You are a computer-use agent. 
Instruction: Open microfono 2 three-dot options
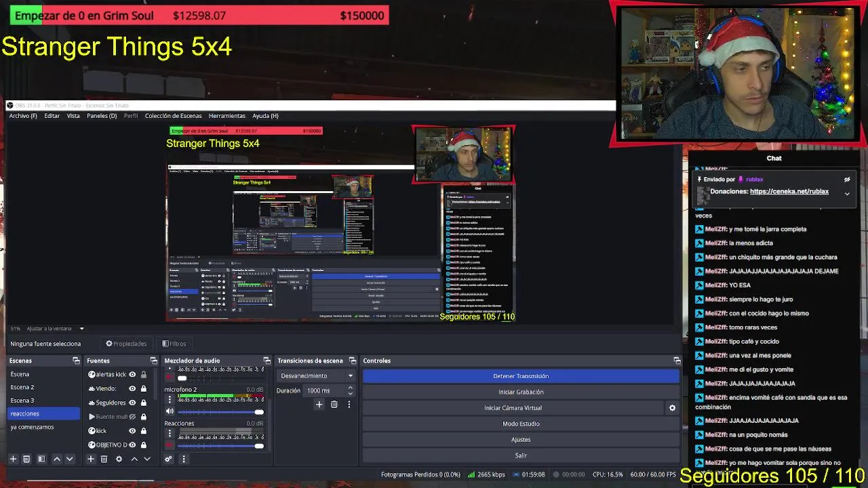[x=170, y=400]
